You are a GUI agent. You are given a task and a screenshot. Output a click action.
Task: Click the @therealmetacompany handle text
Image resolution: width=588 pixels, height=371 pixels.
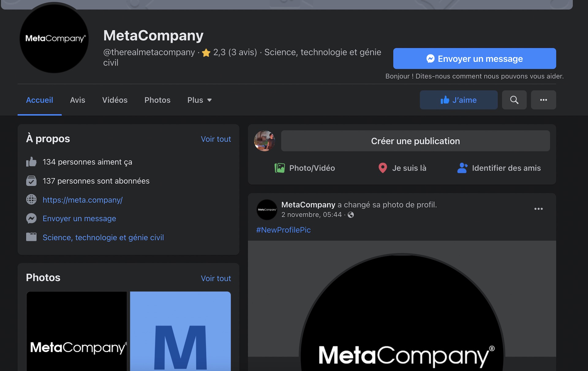(149, 52)
